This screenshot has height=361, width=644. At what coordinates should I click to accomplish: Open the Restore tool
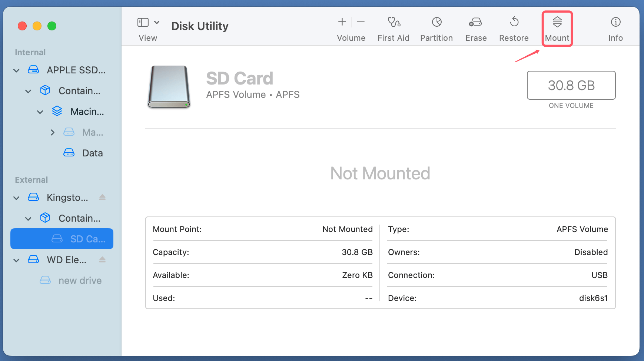coord(514,28)
